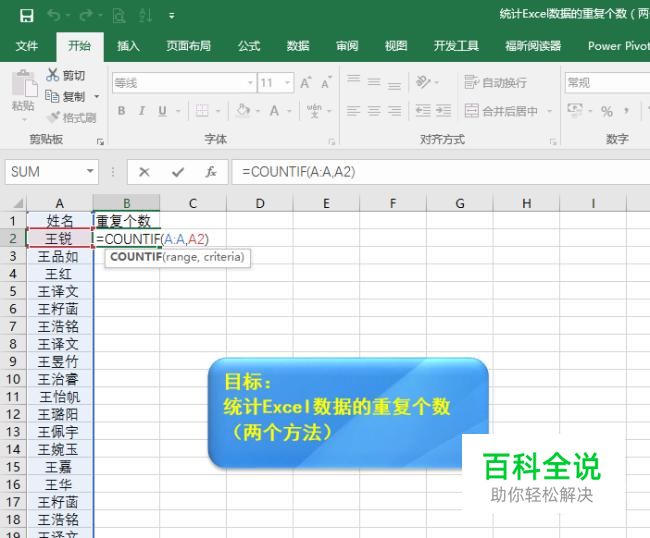
Task: Click the center align icon
Action: click(374, 111)
